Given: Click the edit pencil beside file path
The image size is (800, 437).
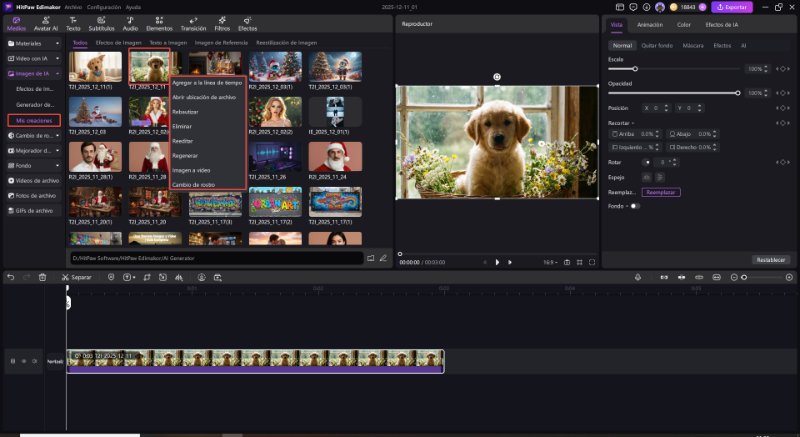Looking at the screenshot, I should point(383,258).
